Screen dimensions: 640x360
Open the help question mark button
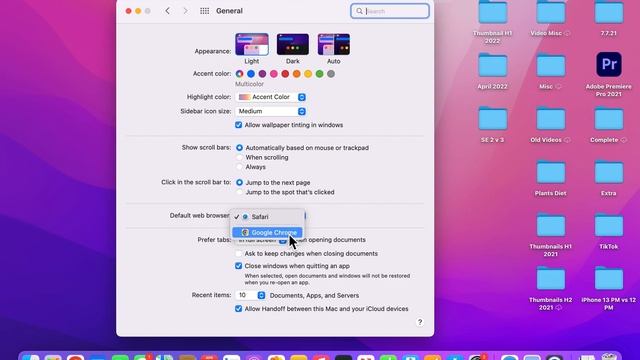click(x=420, y=322)
